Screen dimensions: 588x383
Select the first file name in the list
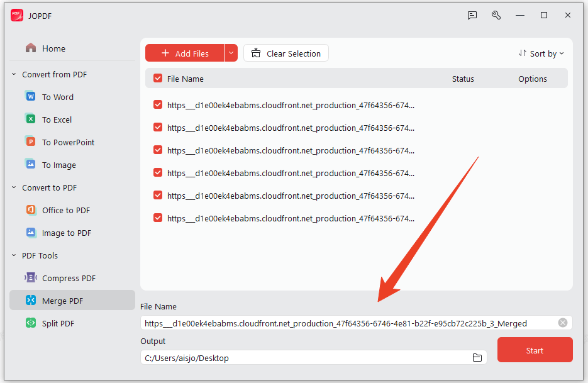point(291,105)
